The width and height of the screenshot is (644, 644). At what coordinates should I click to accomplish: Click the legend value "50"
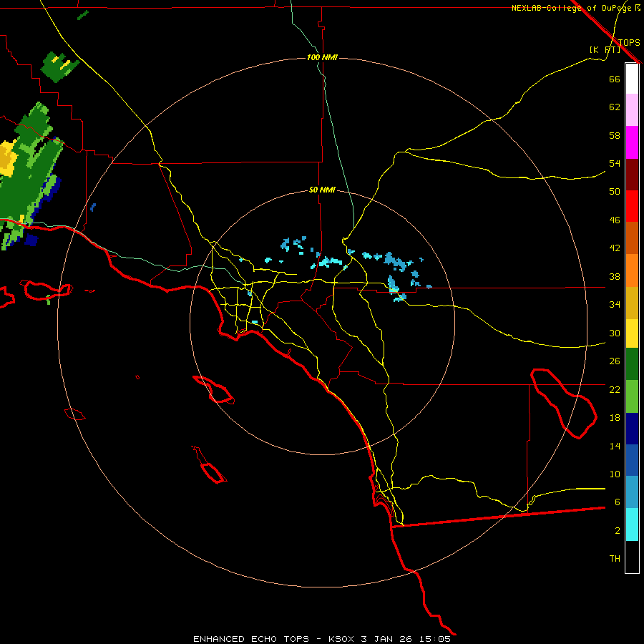(615, 192)
